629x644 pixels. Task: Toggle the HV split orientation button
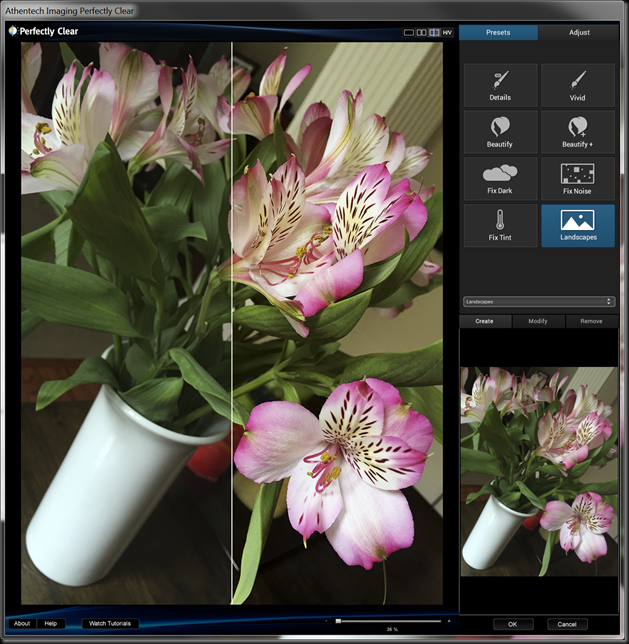click(447, 32)
